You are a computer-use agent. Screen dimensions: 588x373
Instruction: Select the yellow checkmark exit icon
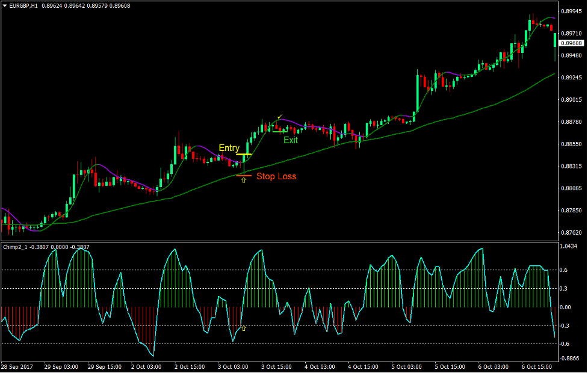coord(279,115)
